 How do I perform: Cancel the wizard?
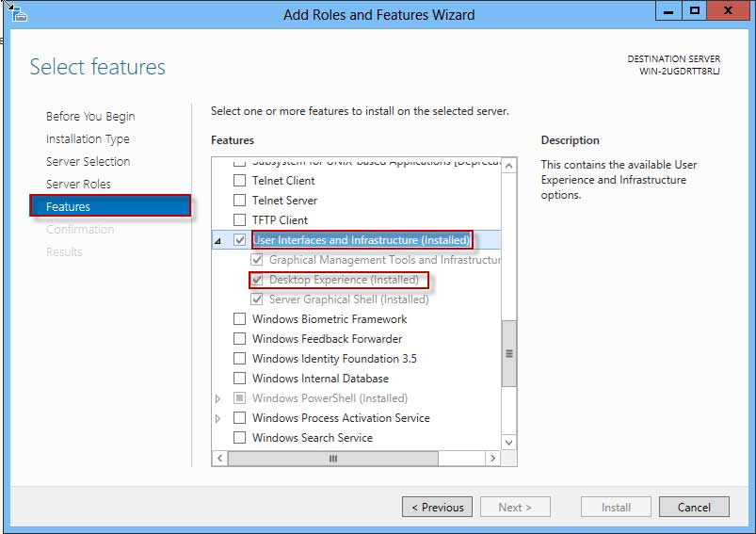tap(694, 507)
